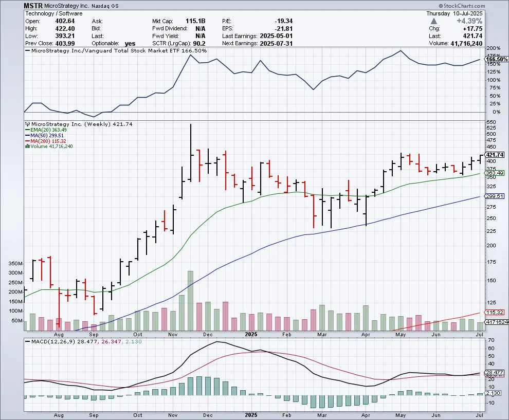Click the red 115.32 MA axis flag
Screen dimensions: 509x420
[495, 312]
